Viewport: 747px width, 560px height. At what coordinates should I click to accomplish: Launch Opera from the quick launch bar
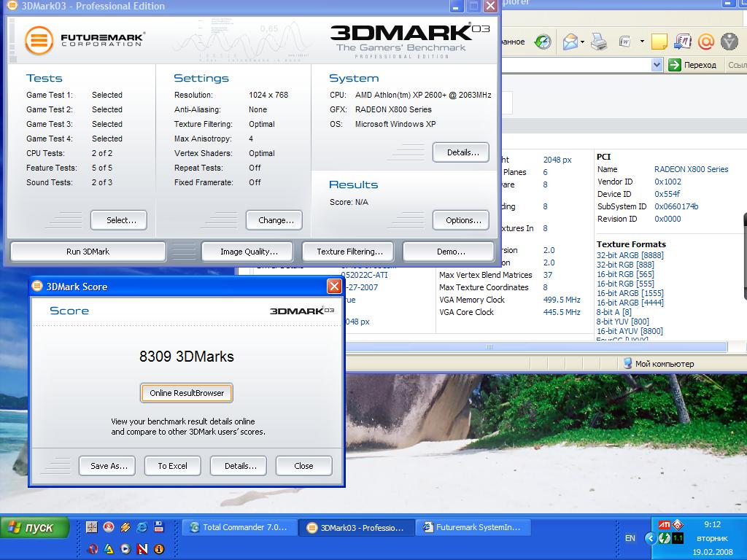[x=93, y=548]
